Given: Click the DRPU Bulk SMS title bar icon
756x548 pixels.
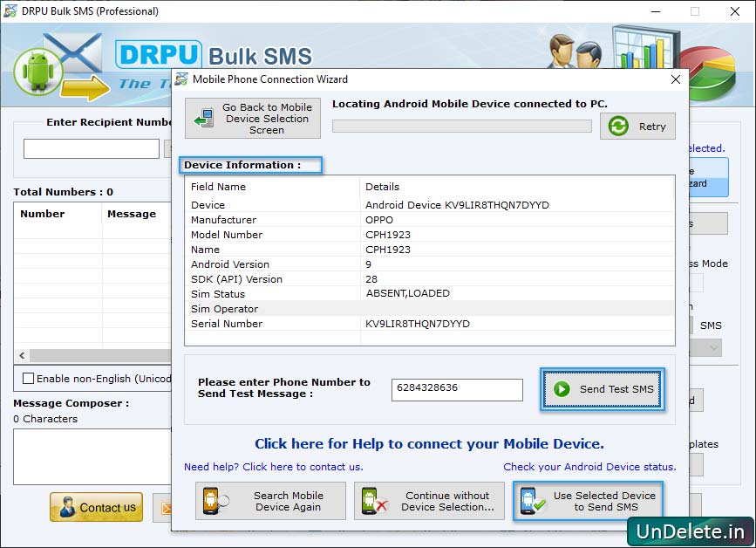Looking at the screenshot, I should pos(10,11).
